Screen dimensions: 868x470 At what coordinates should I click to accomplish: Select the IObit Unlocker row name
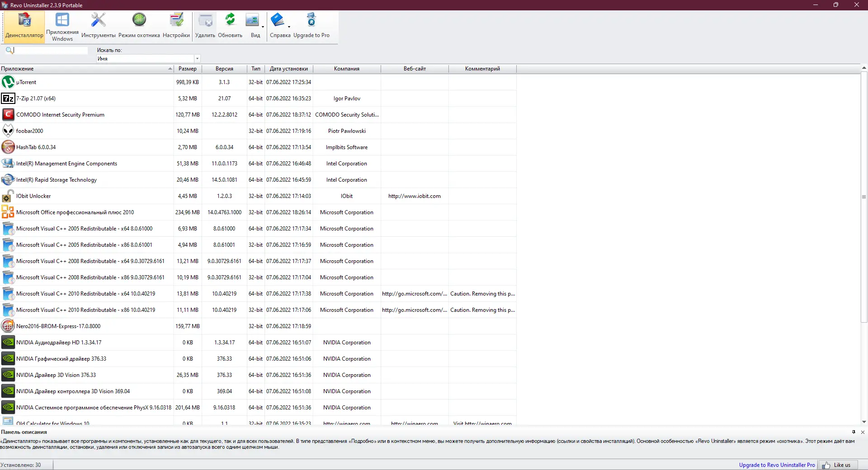coord(33,196)
